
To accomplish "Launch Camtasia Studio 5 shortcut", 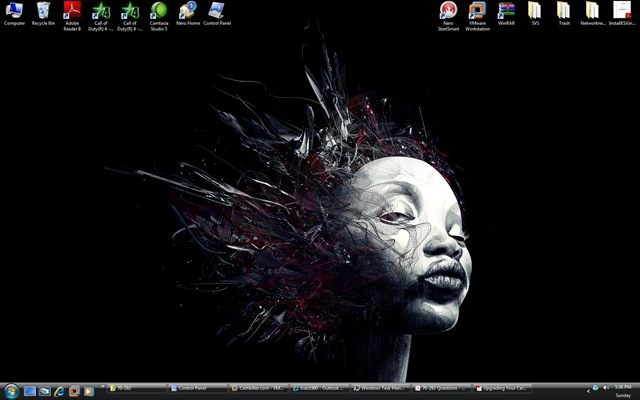I will coord(159,16).
